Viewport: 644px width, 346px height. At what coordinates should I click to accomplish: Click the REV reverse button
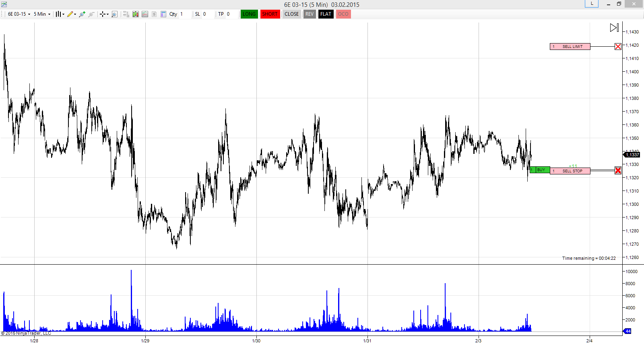pyautogui.click(x=310, y=14)
